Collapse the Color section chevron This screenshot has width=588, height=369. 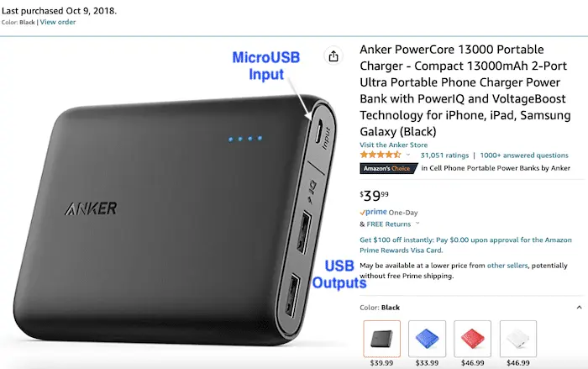coord(579,308)
